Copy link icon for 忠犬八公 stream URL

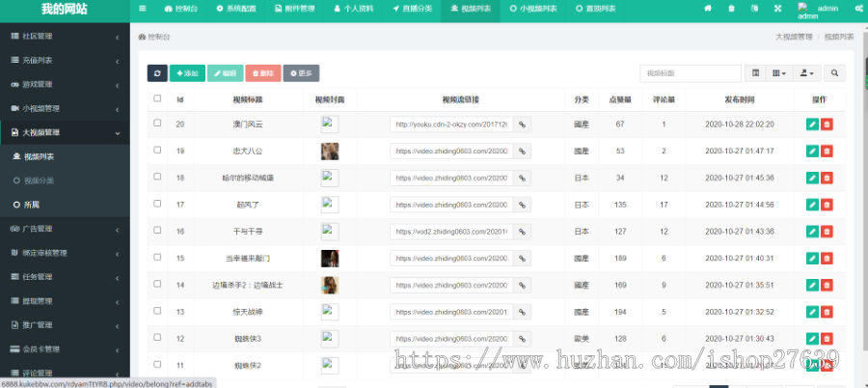point(522,151)
